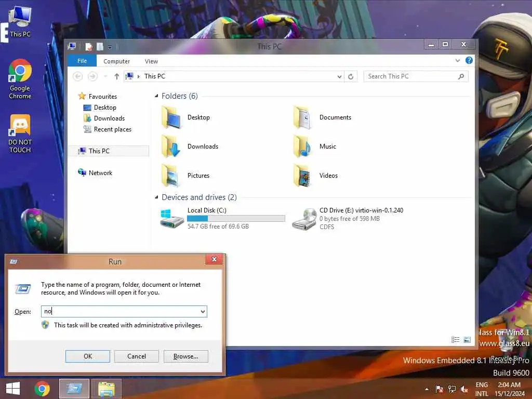
Task: Select the Music folder icon
Action: point(303,147)
